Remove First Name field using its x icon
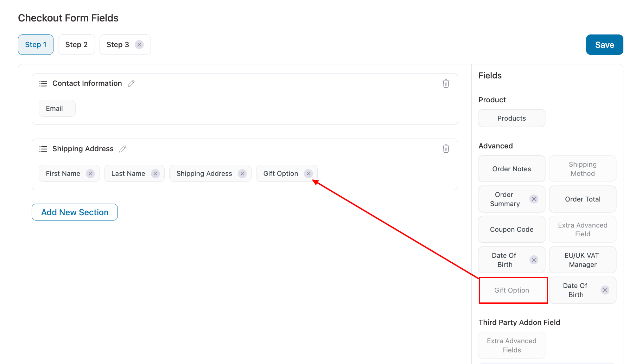 tap(90, 173)
